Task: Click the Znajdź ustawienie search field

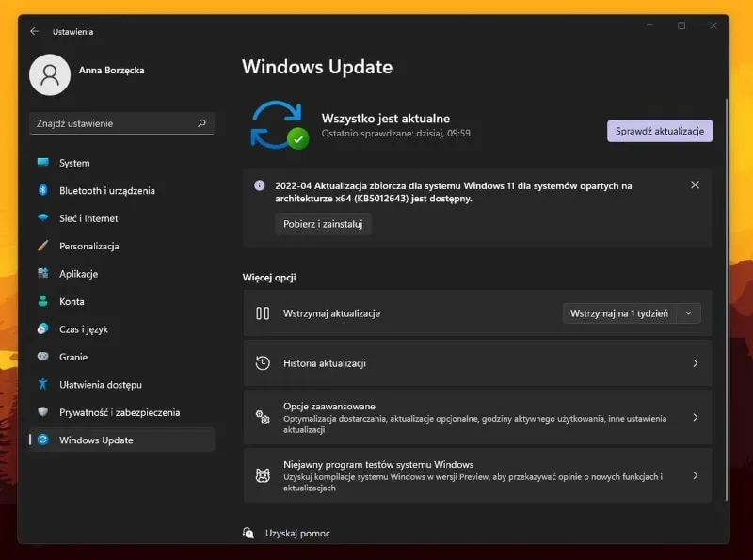Action: (113, 123)
